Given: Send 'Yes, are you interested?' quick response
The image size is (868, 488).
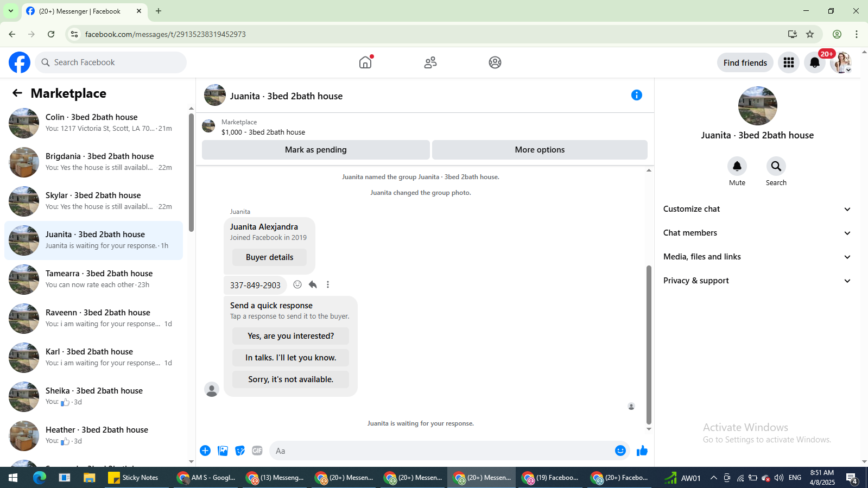Looking at the screenshot, I should [290, 336].
